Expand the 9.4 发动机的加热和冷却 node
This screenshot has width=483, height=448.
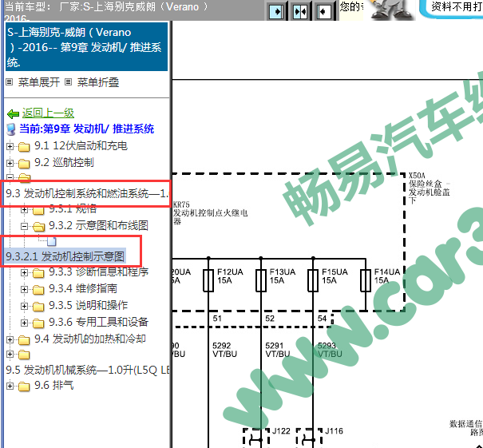10,339
